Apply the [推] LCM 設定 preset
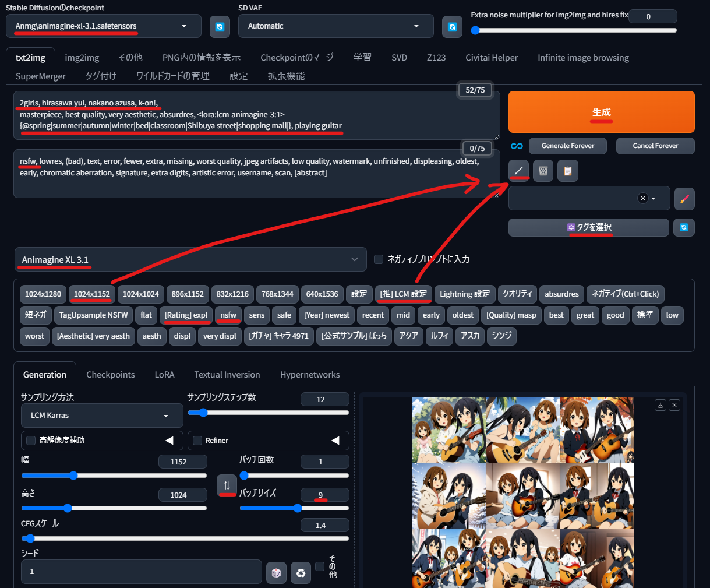This screenshot has height=588, width=710. 404,294
